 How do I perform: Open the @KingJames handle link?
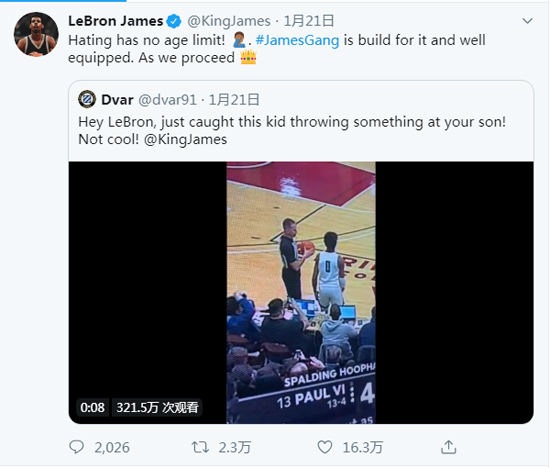pyautogui.click(x=229, y=21)
